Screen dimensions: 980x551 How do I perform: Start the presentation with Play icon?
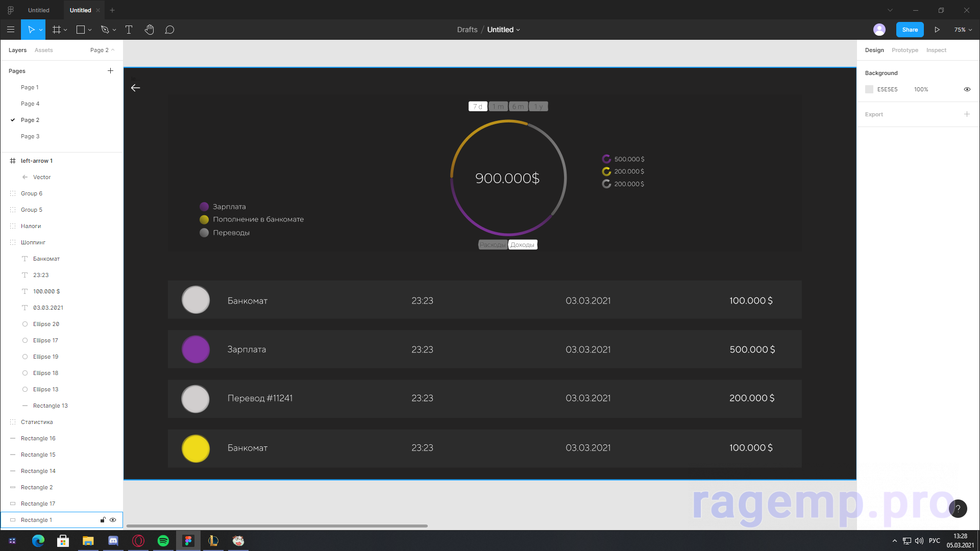click(937, 30)
